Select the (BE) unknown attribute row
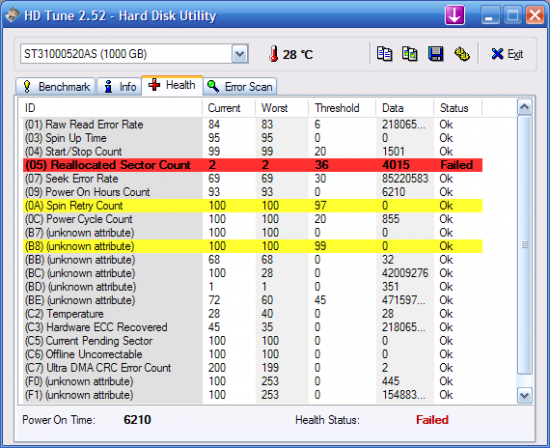 coord(253,300)
